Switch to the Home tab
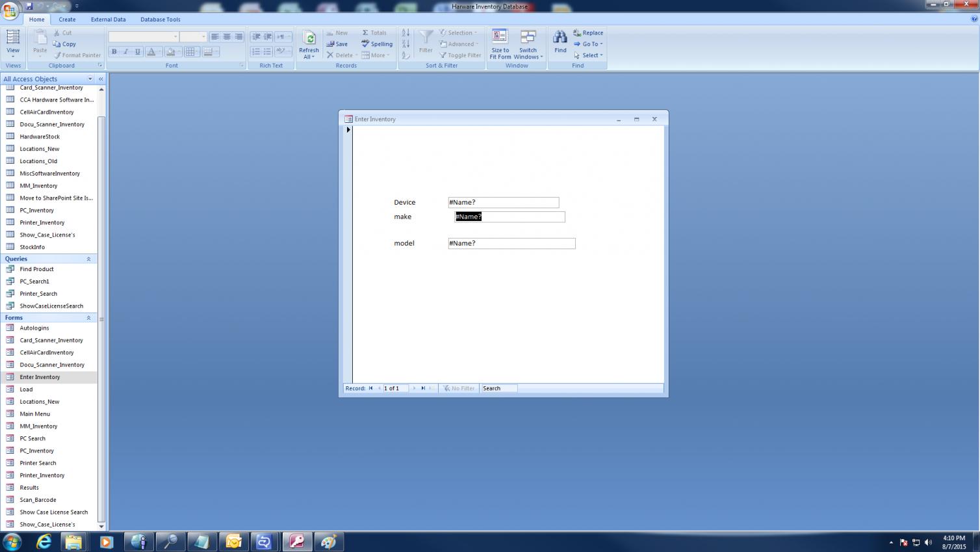This screenshot has height=552, width=980. pos(36,20)
